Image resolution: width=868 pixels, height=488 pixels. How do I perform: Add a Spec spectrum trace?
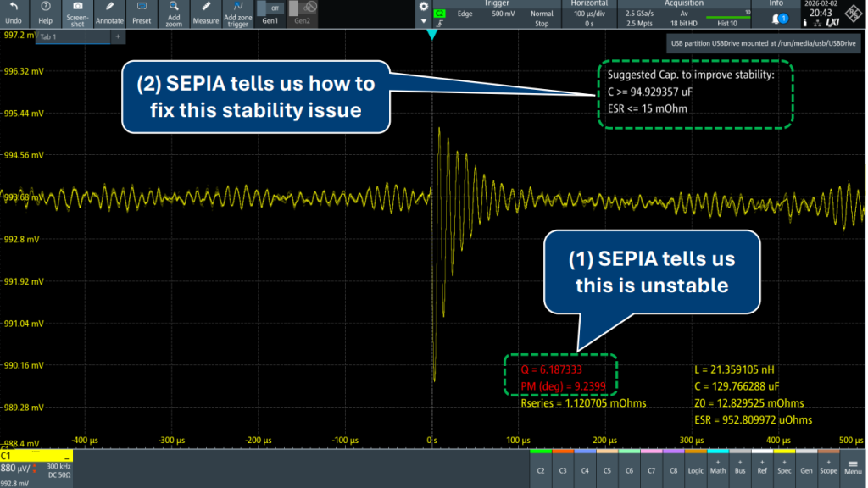coord(784,468)
